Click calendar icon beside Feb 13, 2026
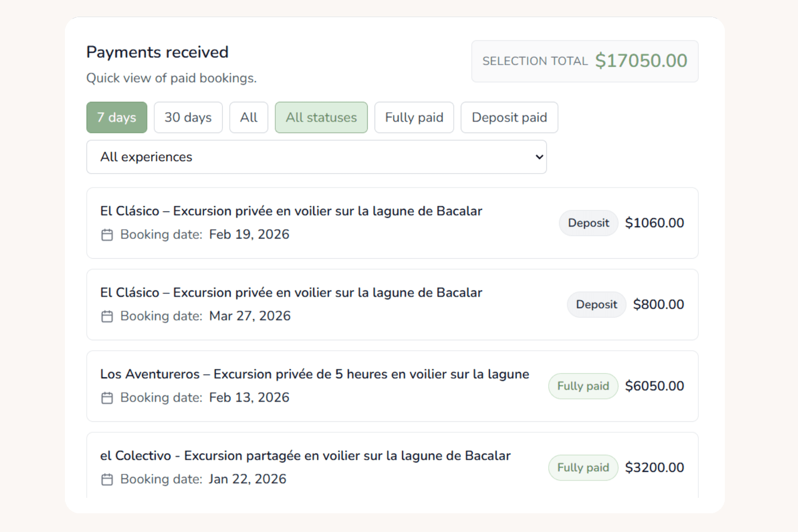Image resolution: width=798 pixels, height=532 pixels. pyautogui.click(x=107, y=398)
